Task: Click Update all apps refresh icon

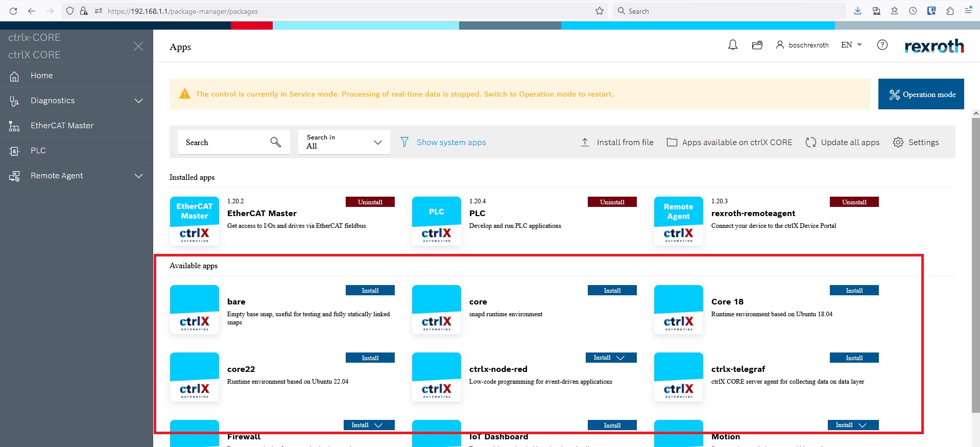Action: [810, 142]
